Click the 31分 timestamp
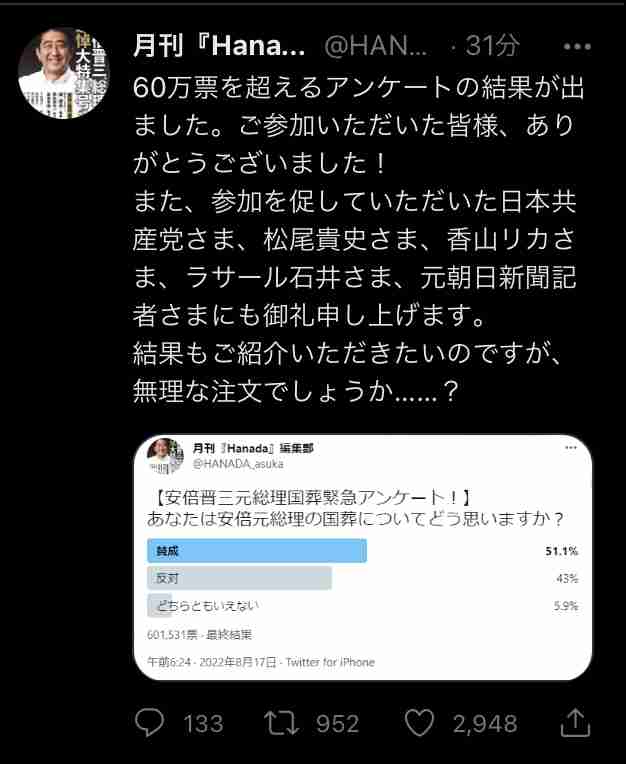 (x=492, y=46)
